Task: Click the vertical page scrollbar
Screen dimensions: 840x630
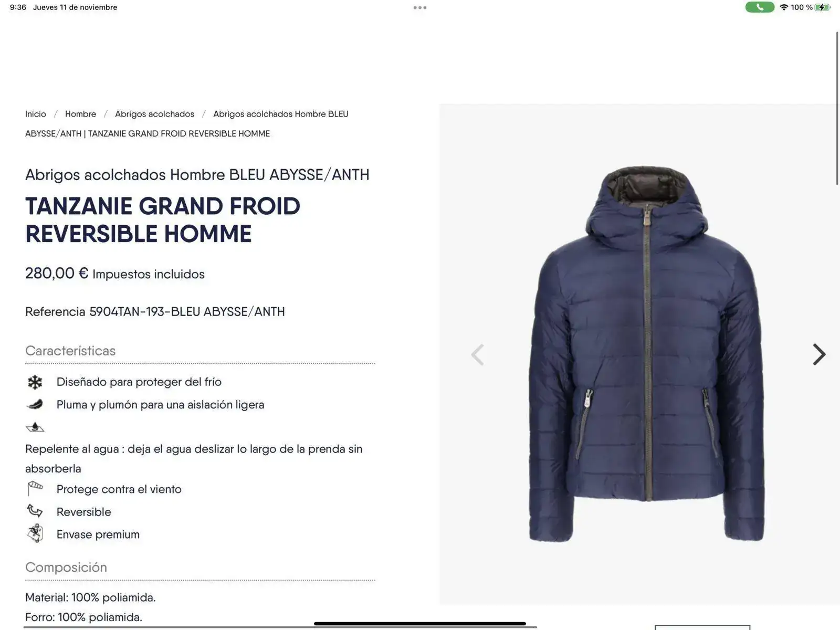Action: (837, 108)
